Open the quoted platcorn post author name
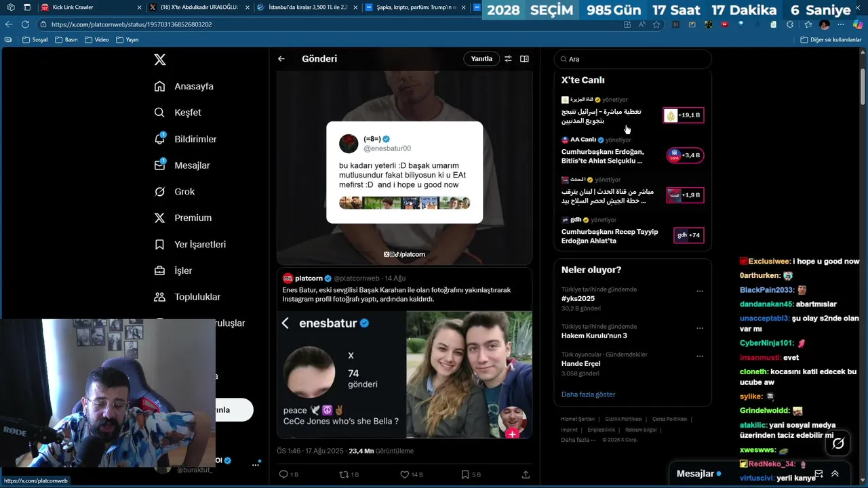This screenshot has width=868, height=488. [309, 278]
